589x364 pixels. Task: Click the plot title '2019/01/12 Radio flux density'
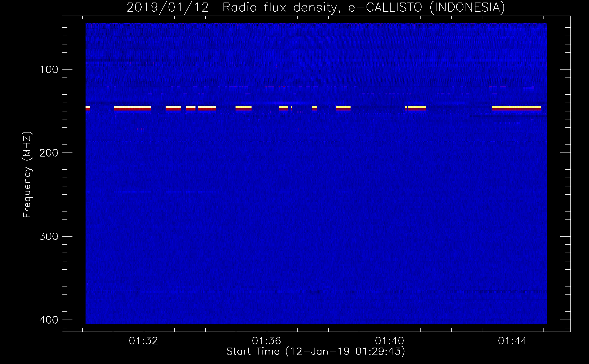[234, 8]
